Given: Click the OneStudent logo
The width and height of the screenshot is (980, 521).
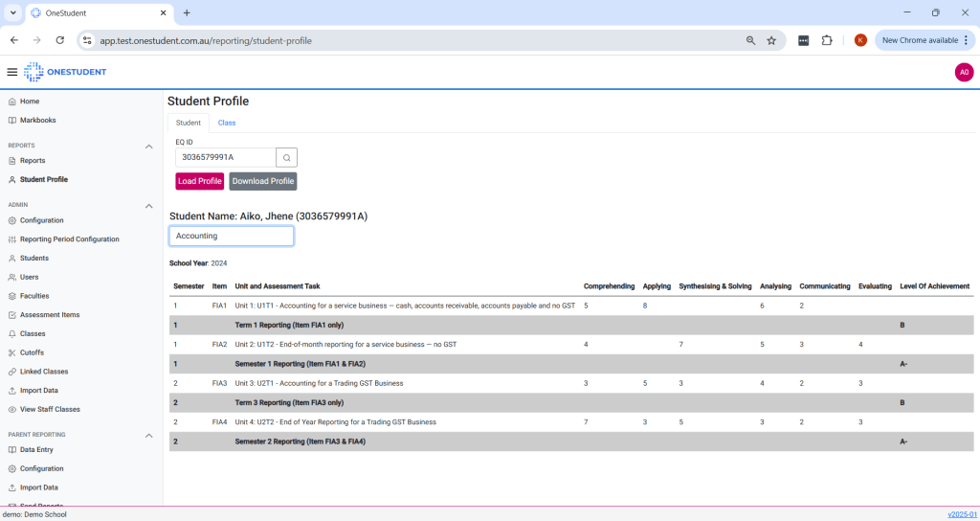Looking at the screenshot, I should point(65,72).
